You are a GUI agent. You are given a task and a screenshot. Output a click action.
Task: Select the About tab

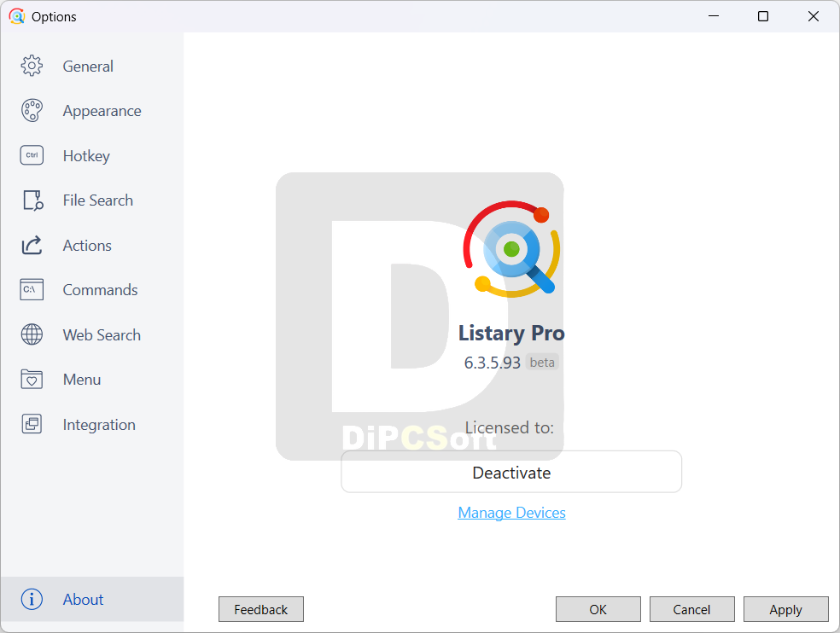coord(92,599)
